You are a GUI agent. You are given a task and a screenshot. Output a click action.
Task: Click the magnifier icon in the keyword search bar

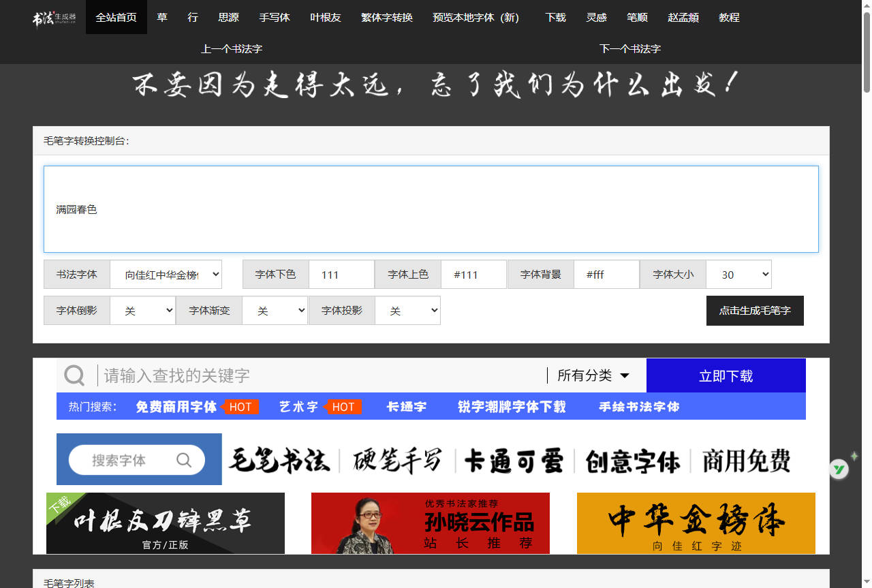(74, 375)
